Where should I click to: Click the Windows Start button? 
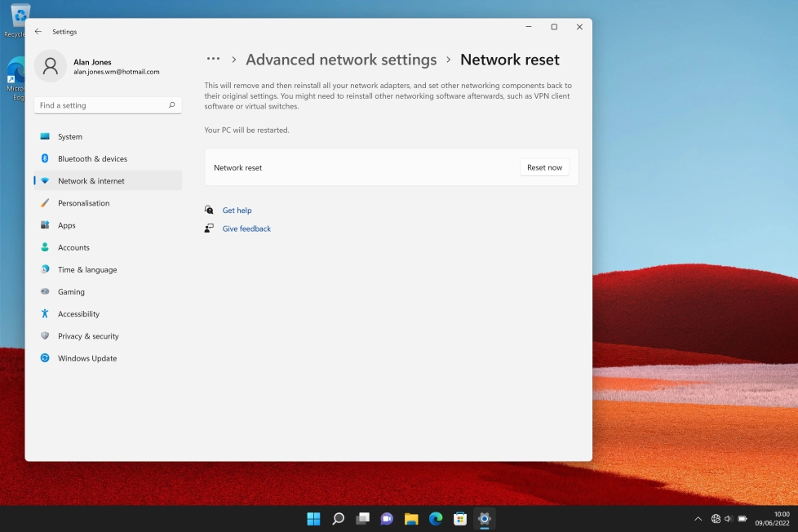pyautogui.click(x=313, y=519)
